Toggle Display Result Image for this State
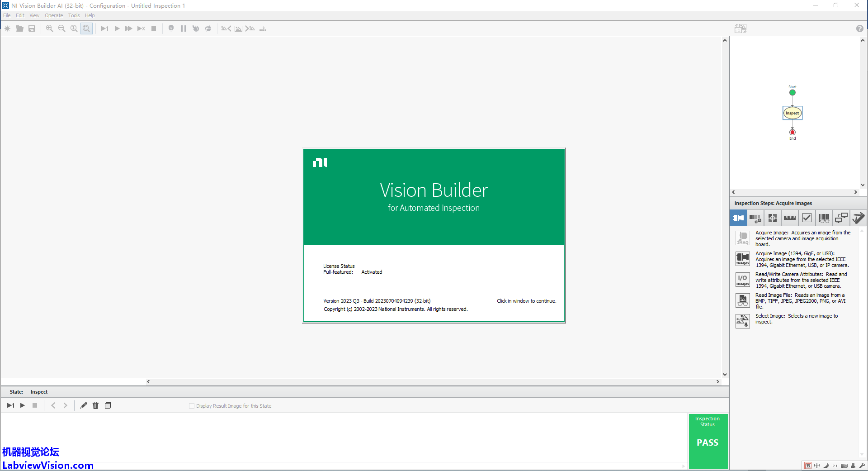 click(192, 406)
